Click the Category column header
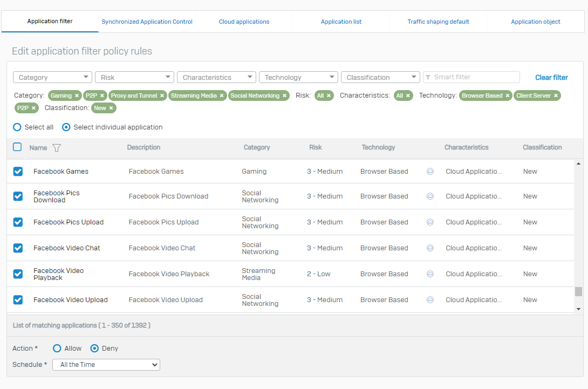The width and height of the screenshot is (588, 389). [x=257, y=147]
